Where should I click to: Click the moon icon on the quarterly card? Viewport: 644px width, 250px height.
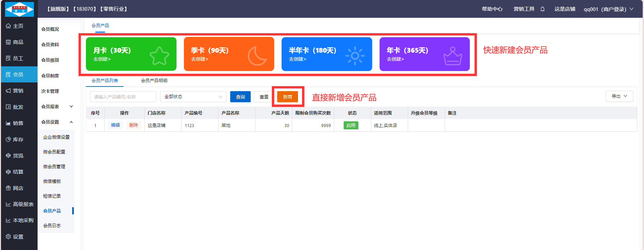[x=257, y=56]
